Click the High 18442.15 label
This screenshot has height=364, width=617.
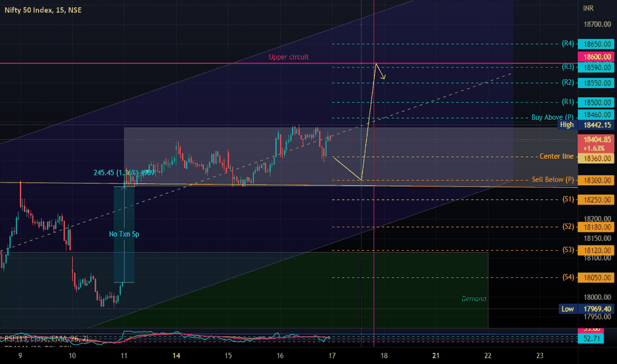tap(585, 124)
